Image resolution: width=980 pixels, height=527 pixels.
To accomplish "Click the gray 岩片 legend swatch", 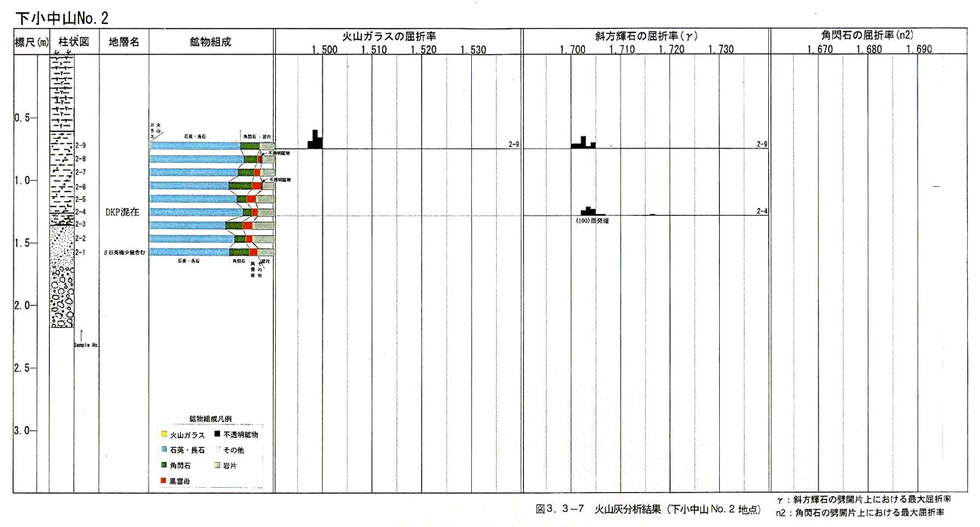I will [216, 465].
